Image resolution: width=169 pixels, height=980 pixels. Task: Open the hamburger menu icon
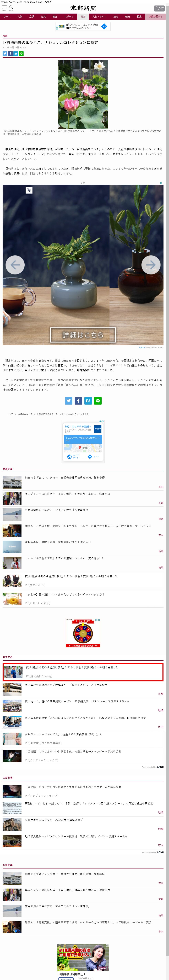(5, 7)
